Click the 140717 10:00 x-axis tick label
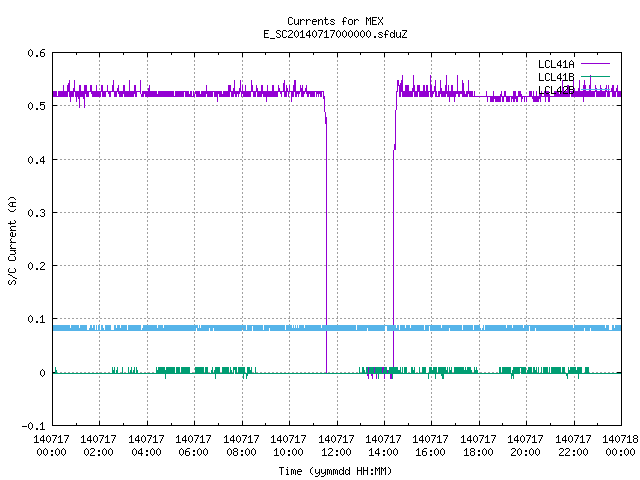This screenshot has width=640, height=480. pos(289,446)
